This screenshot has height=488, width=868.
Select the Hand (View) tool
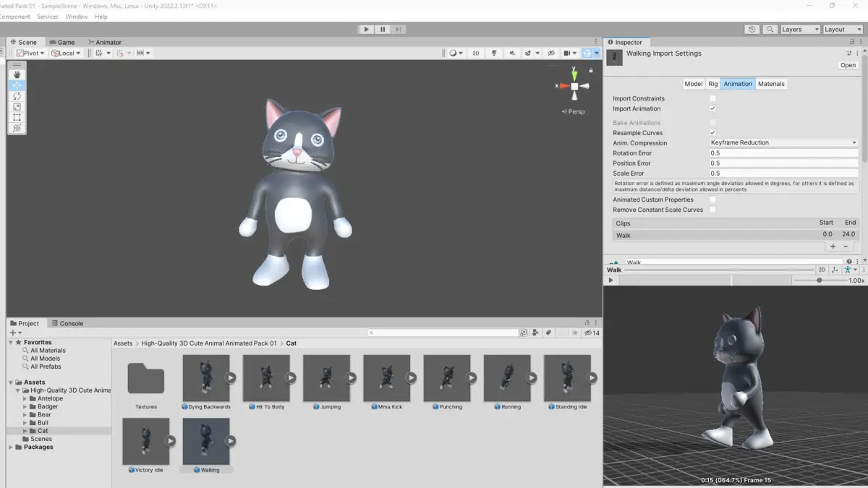(x=17, y=74)
